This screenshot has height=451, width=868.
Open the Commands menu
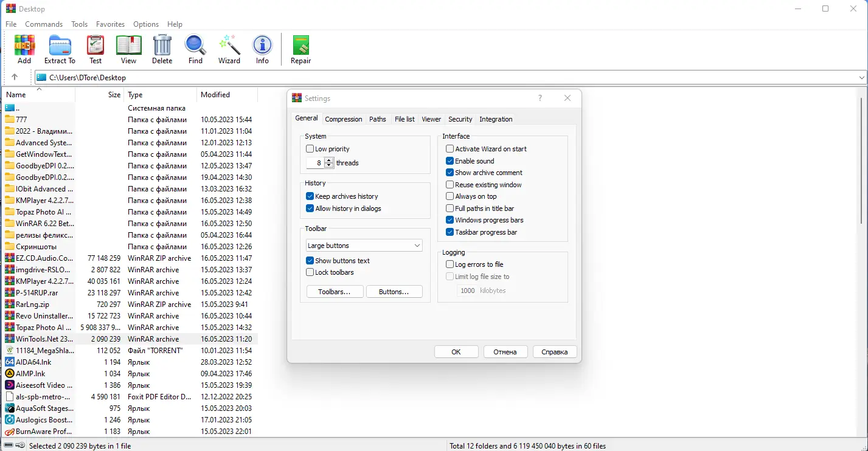(x=44, y=24)
